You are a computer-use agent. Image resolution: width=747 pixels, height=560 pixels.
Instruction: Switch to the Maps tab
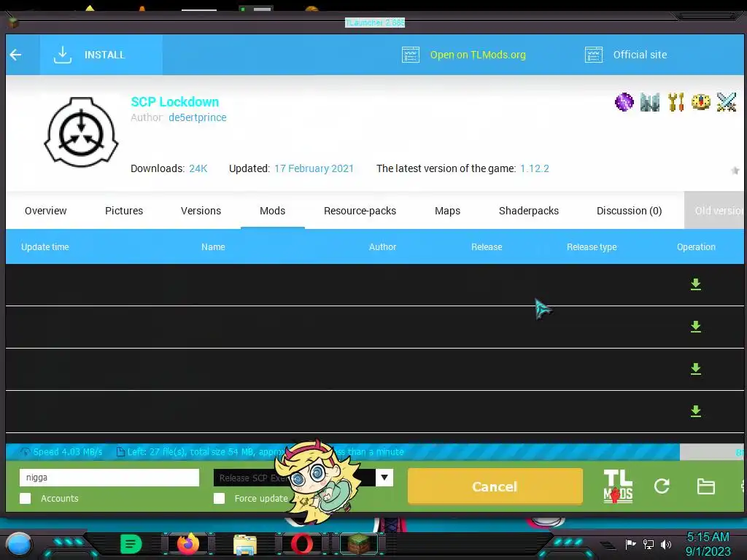click(x=447, y=211)
